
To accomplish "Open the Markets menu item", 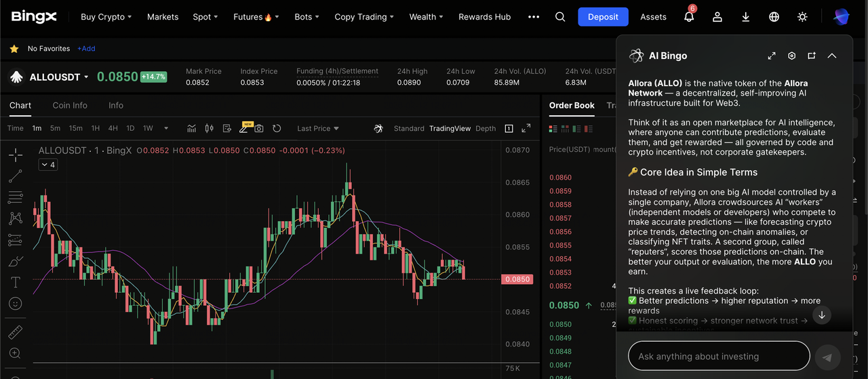I will click(x=163, y=17).
